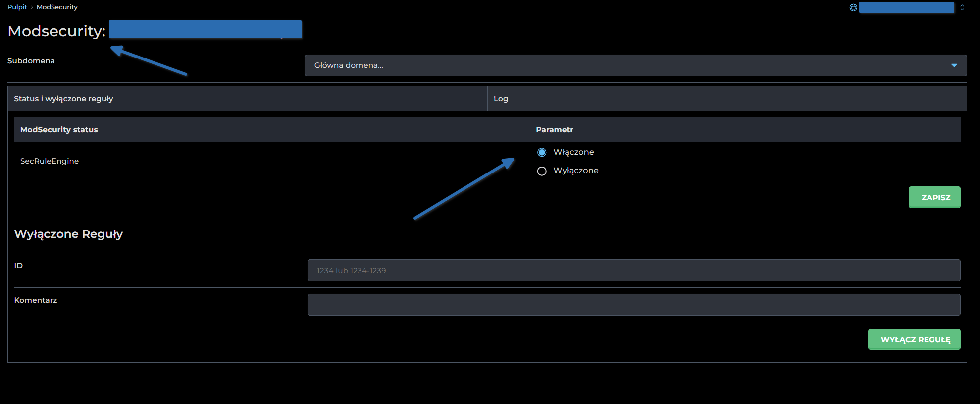The width and height of the screenshot is (980, 404).
Task: Click into the Komentarz text field
Action: click(x=633, y=305)
